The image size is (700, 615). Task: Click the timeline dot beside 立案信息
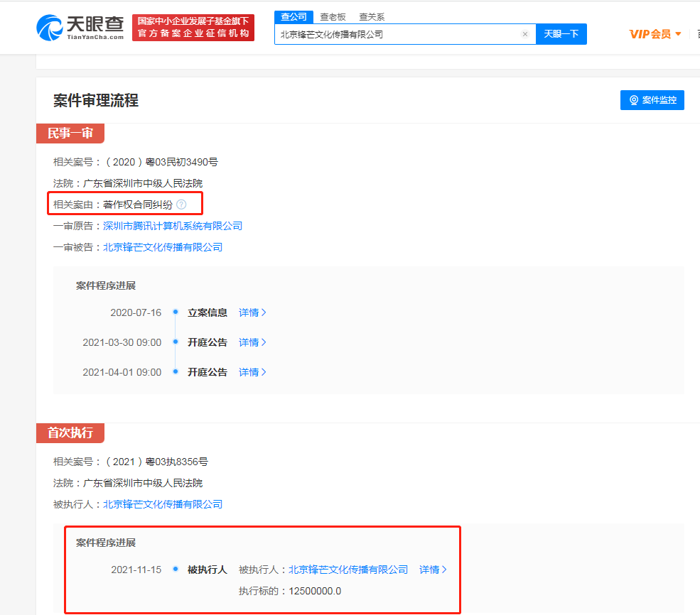point(175,312)
